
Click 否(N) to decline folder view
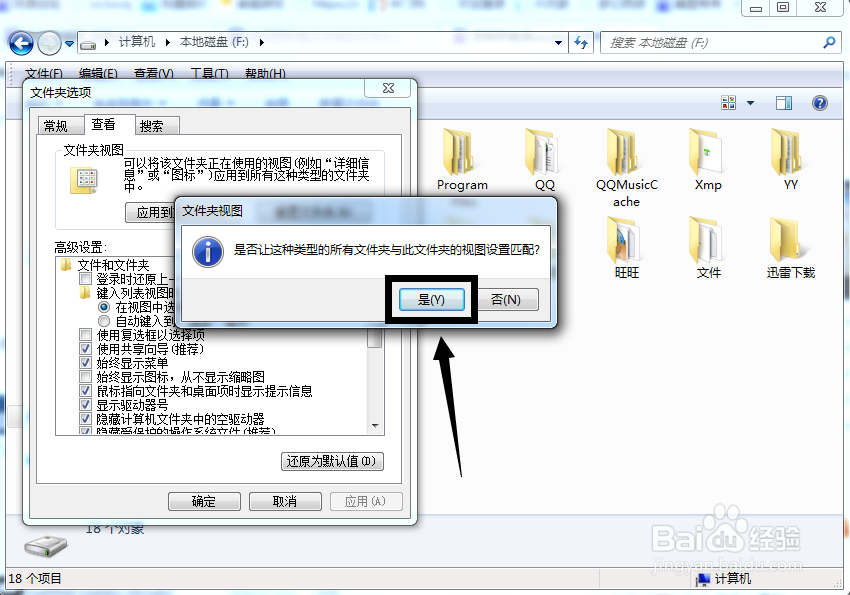click(x=506, y=300)
